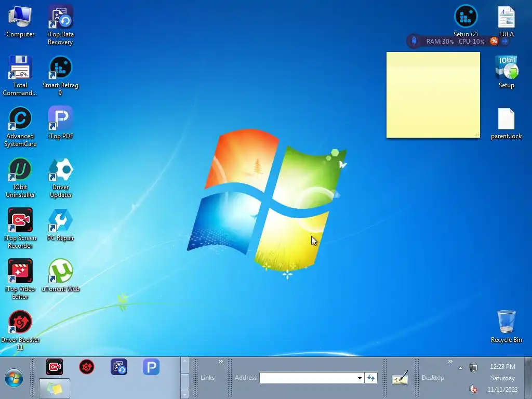This screenshot has width=532, height=399.
Task: Launch iTop Data Recovery from taskbar
Action: pos(119,367)
